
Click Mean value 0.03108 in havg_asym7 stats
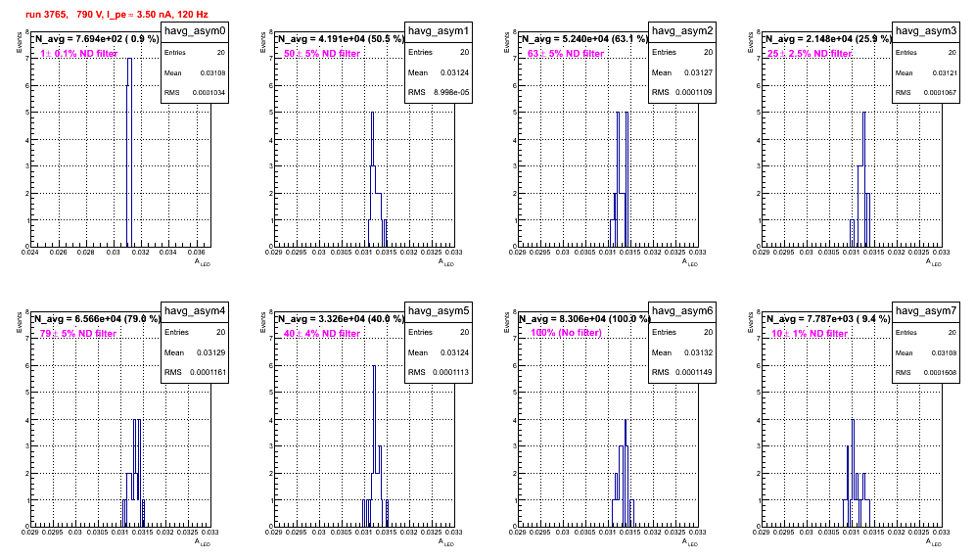944,352
